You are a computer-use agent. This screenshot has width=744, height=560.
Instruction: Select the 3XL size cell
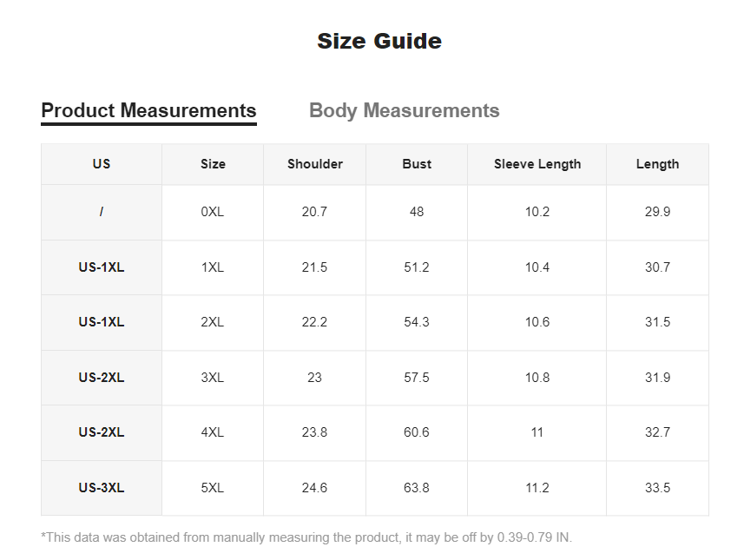[x=213, y=378]
